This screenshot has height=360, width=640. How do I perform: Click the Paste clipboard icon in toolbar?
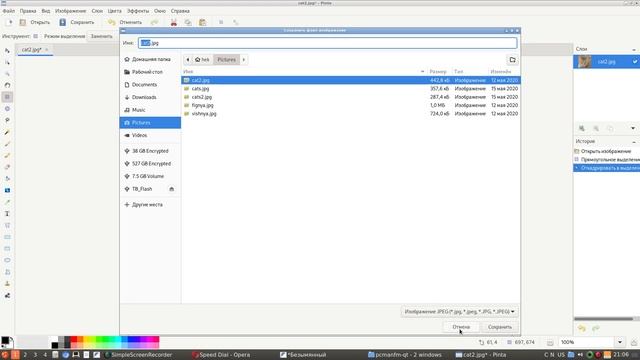[202, 22]
